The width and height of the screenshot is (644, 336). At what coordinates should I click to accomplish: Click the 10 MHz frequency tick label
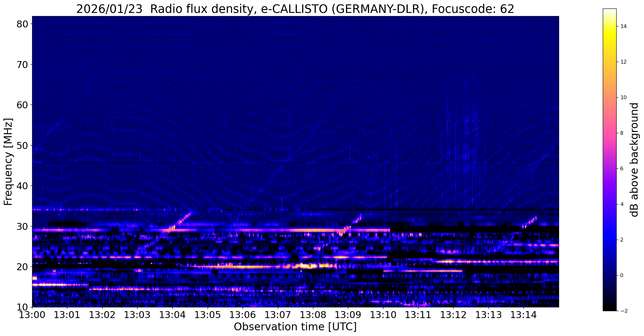click(22, 307)
